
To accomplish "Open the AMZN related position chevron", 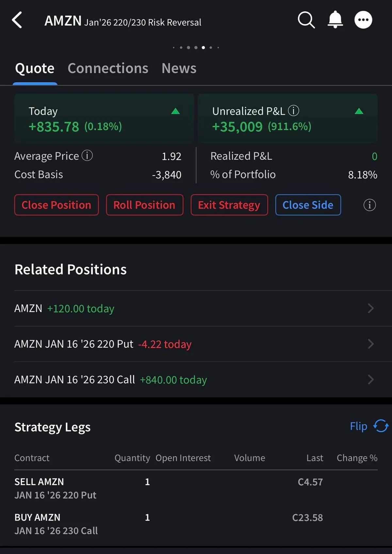I will [x=370, y=308].
